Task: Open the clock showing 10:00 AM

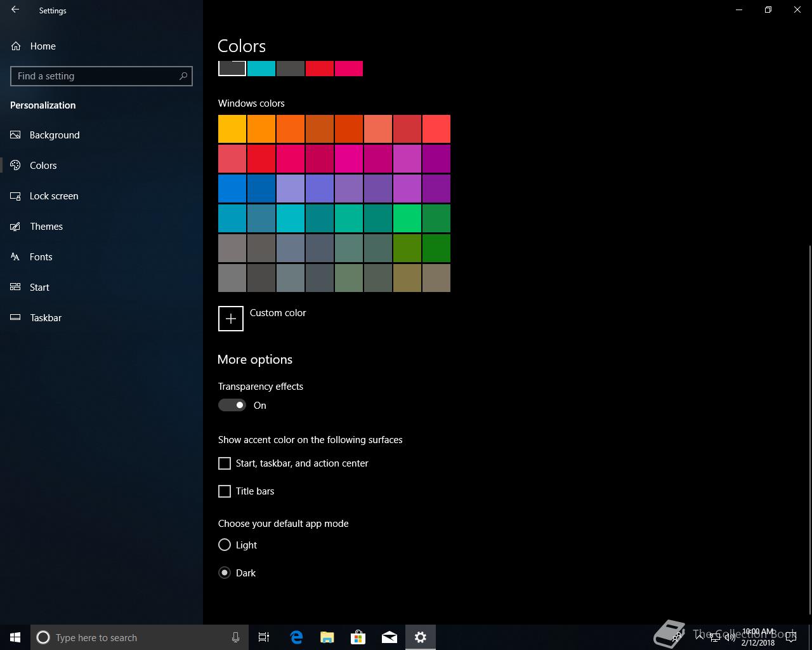Action: [758, 637]
